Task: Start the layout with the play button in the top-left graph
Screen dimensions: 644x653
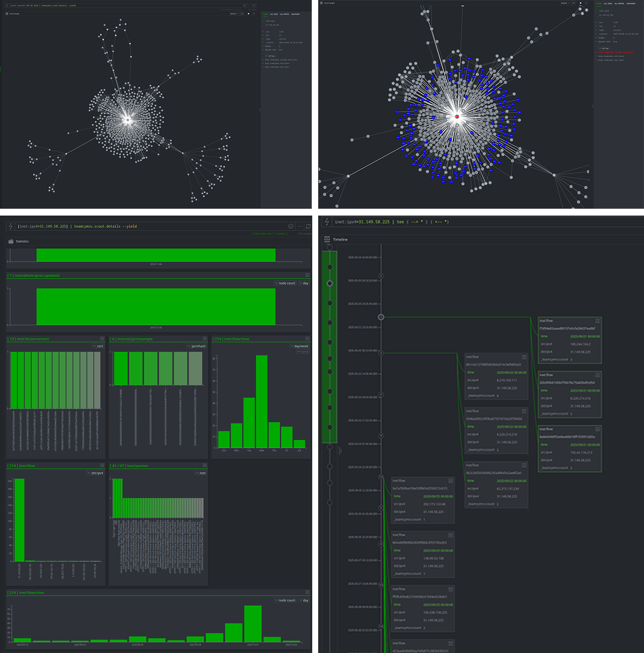Action: click(x=248, y=14)
